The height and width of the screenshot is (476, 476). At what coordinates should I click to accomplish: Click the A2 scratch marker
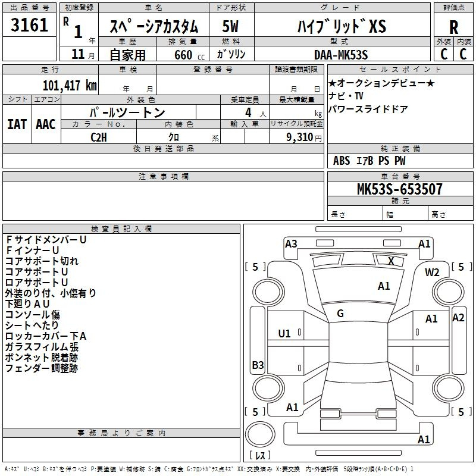point(458,318)
